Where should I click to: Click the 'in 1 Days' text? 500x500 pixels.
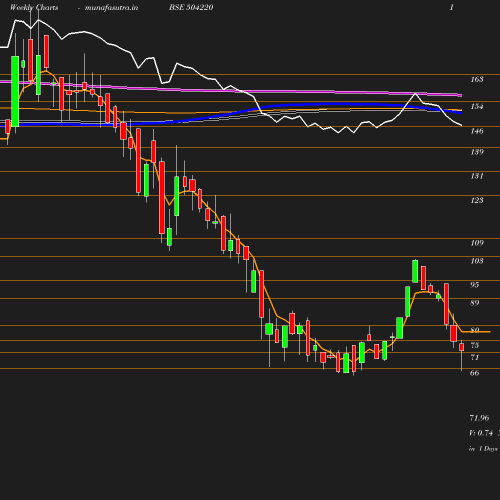click(483, 449)
